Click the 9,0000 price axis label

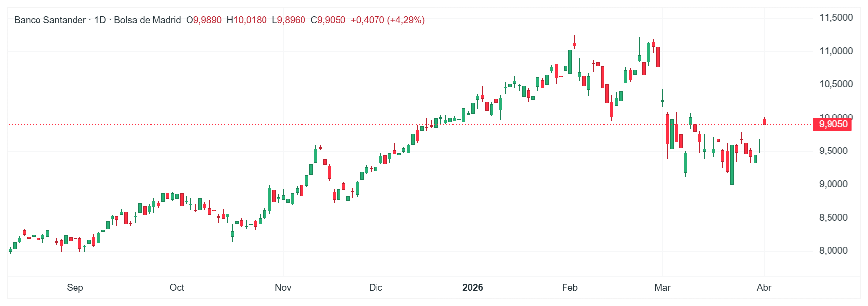833,184
